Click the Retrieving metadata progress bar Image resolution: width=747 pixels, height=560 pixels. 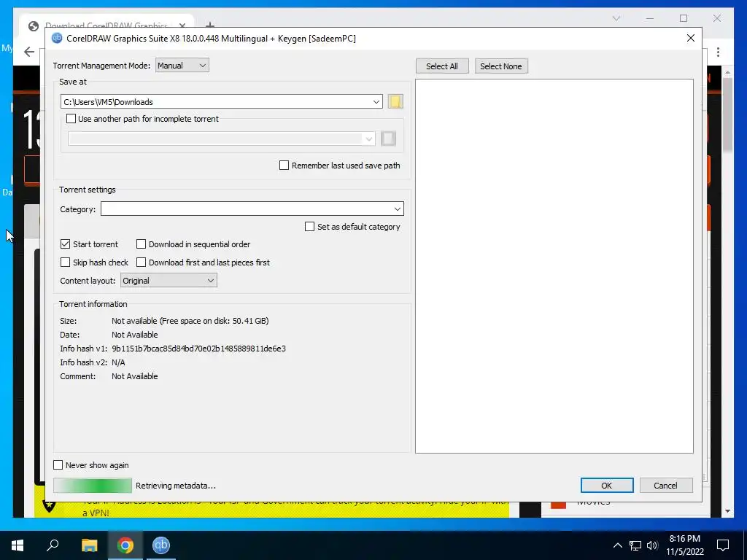[x=93, y=485]
